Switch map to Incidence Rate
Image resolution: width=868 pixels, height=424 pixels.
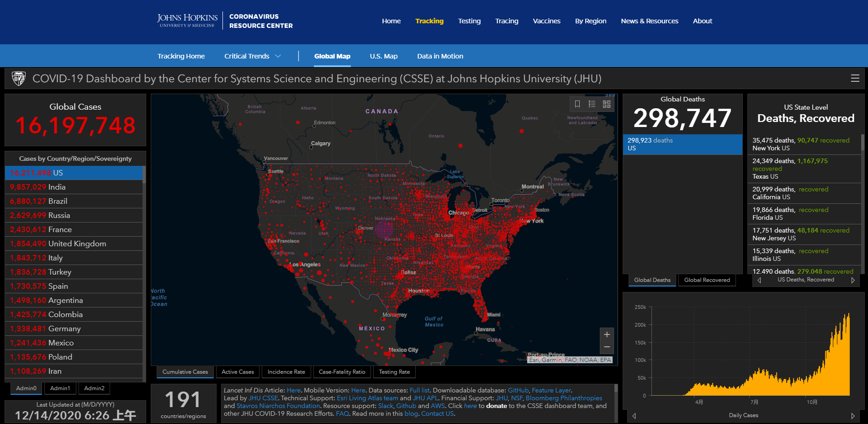coord(286,372)
